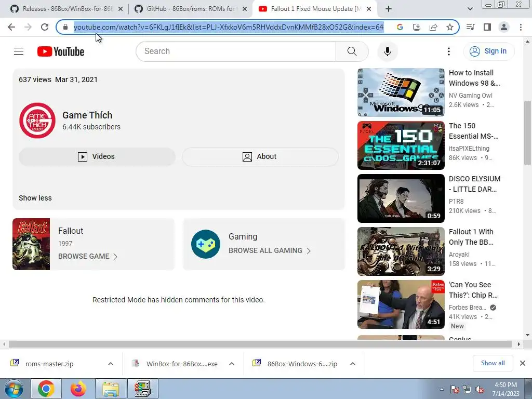Expand options for WinBox-for-86Box exe download

232,364
